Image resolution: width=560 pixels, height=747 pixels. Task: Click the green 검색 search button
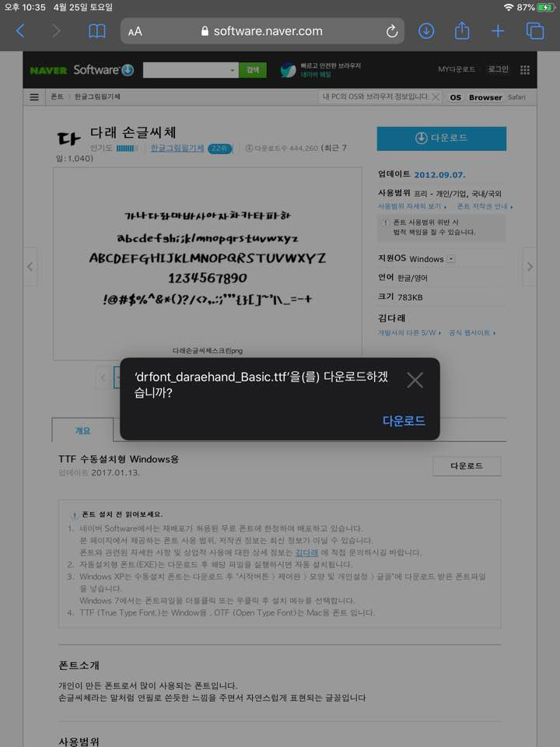pyautogui.click(x=252, y=70)
